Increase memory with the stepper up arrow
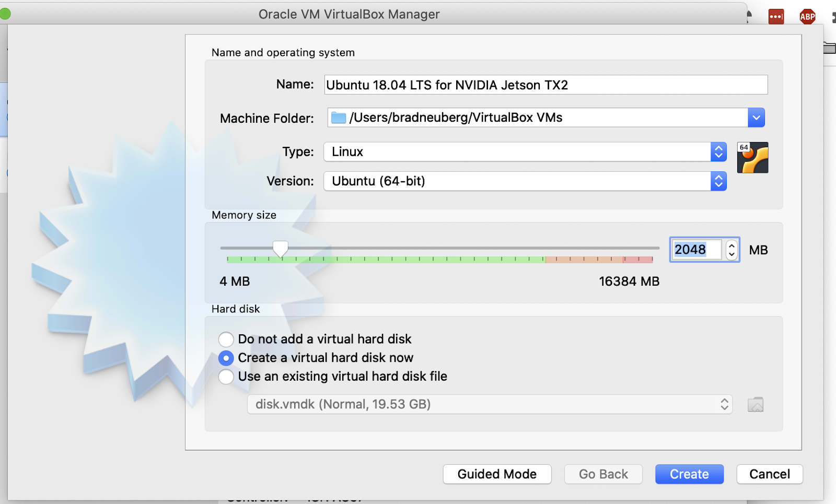Image resolution: width=836 pixels, height=504 pixels. (x=732, y=245)
